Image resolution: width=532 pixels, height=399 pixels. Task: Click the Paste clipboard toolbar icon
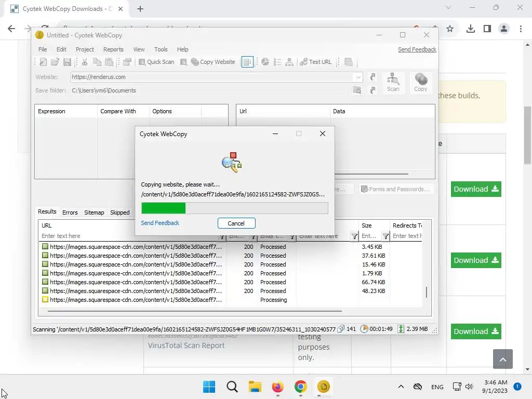[x=109, y=62]
